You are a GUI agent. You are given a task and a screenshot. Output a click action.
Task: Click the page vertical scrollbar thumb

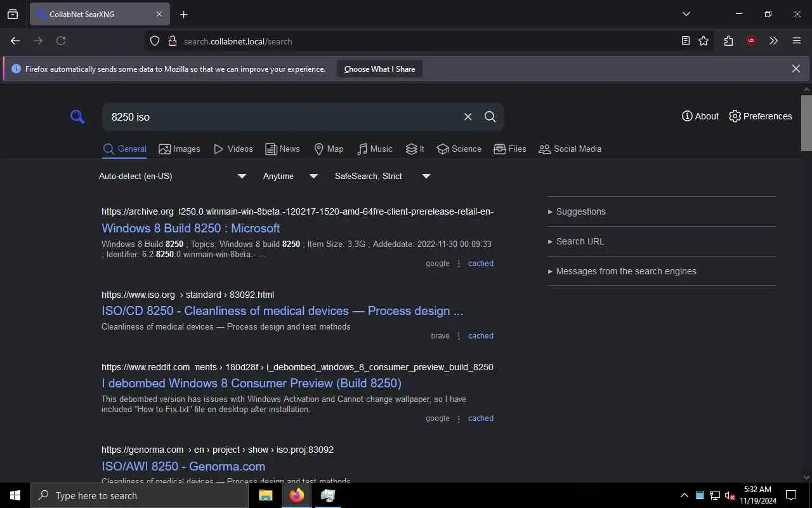(806, 123)
